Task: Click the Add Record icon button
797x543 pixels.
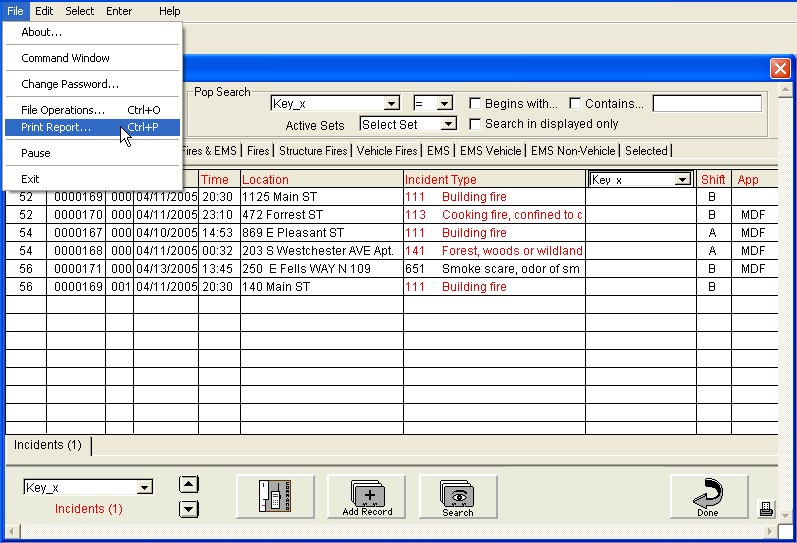Action: pyautogui.click(x=366, y=496)
